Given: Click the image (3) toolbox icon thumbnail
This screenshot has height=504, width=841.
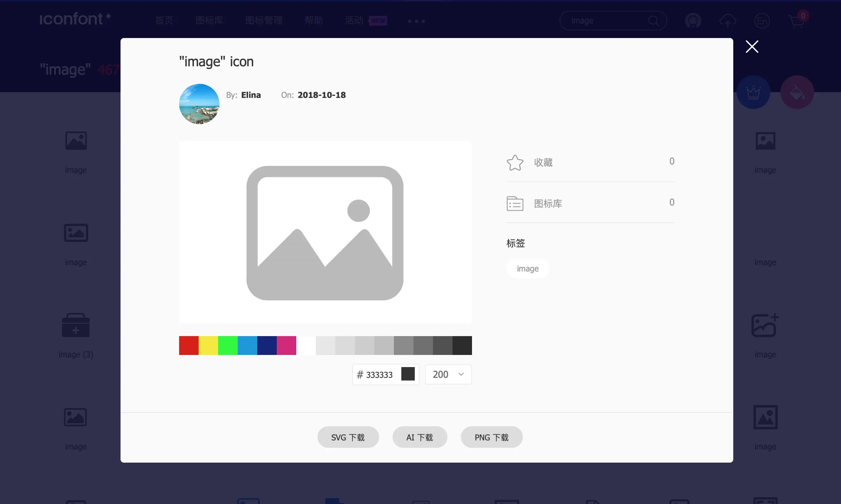Looking at the screenshot, I should [75, 325].
